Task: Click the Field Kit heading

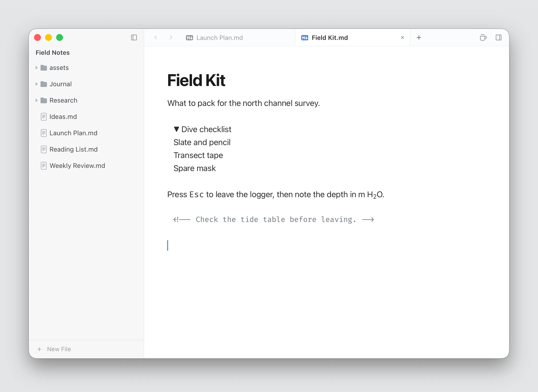Action: (196, 80)
